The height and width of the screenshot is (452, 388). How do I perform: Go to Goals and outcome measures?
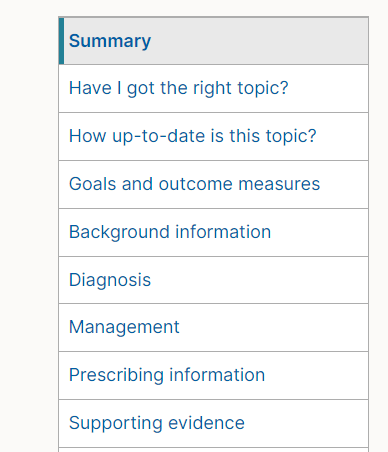(x=194, y=184)
